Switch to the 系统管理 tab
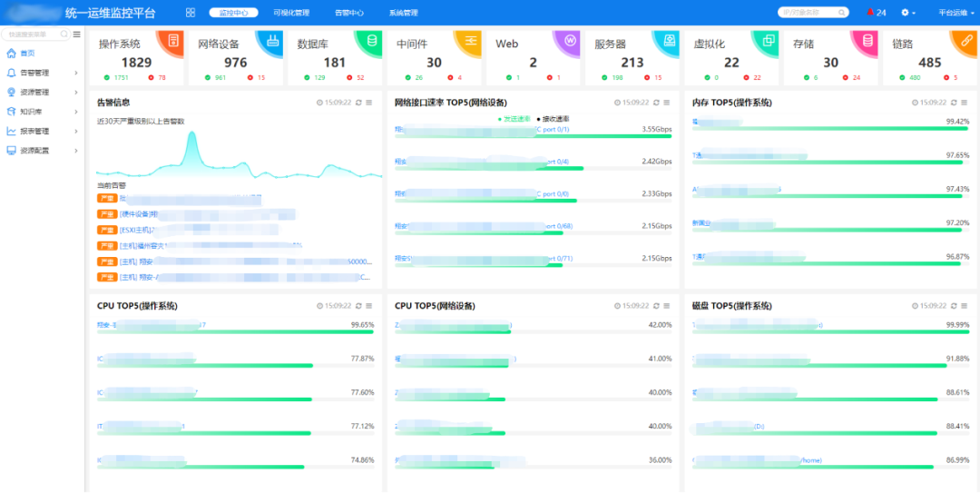Viewport: 980px width, 493px height. tap(403, 13)
